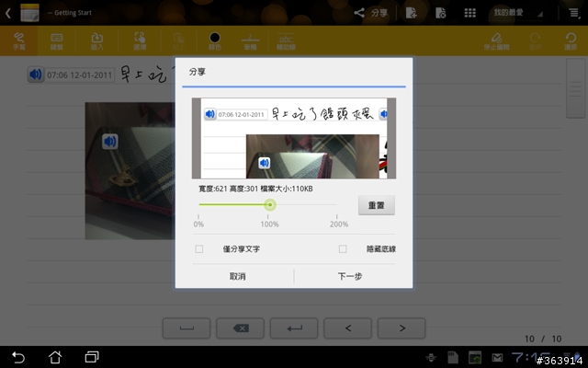This screenshot has height=368, width=588.
Task: Click 取消 to cancel sharing
Action: 237,276
